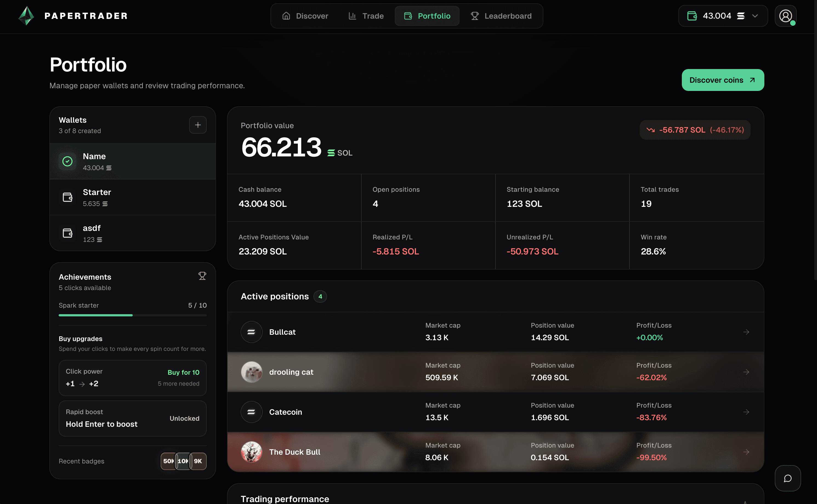Click the Spark starter progress bar
Screen dimensions: 817x504
132,315
